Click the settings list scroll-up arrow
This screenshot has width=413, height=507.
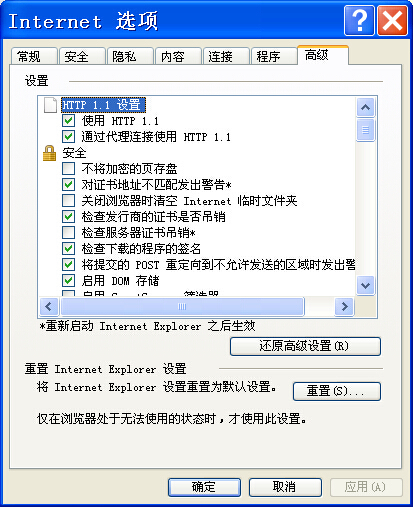pyautogui.click(x=365, y=107)
